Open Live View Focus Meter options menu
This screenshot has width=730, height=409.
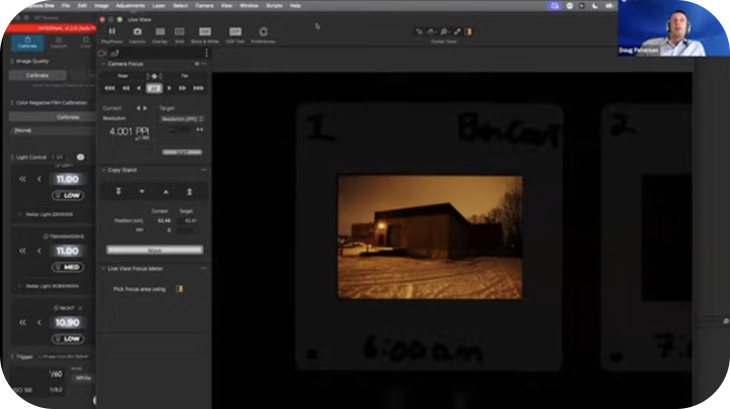click(203, 268)
